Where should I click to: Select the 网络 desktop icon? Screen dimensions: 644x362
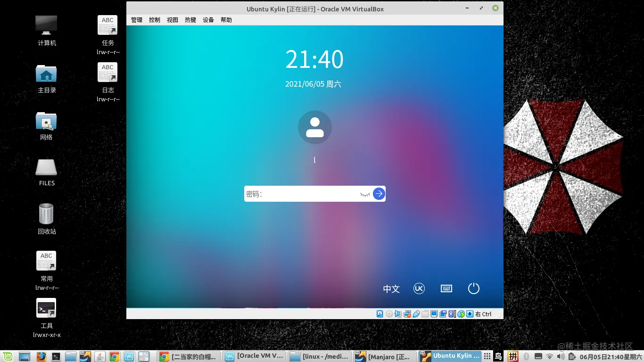click(x=46, y=125)
